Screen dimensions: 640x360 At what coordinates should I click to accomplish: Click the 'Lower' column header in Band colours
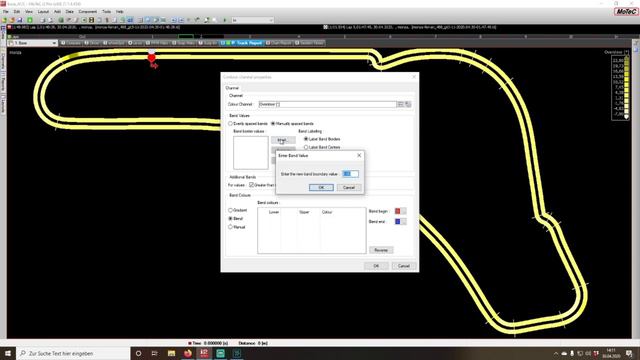[x=274, y=212]
